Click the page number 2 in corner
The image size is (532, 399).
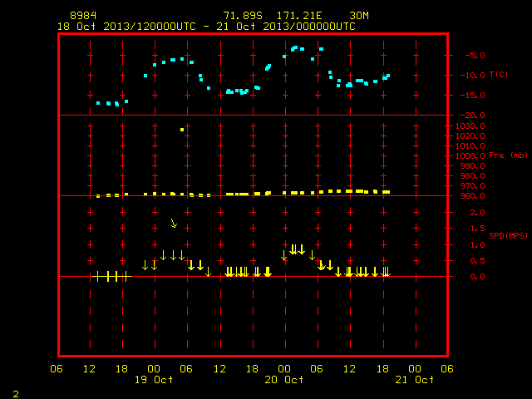coord(16,394)
